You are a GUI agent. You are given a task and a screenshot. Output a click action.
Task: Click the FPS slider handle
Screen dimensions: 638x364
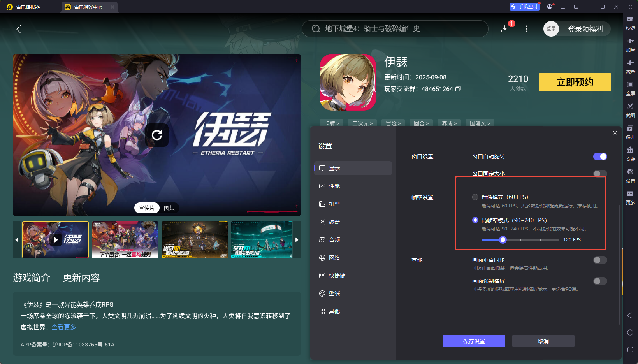503,240
